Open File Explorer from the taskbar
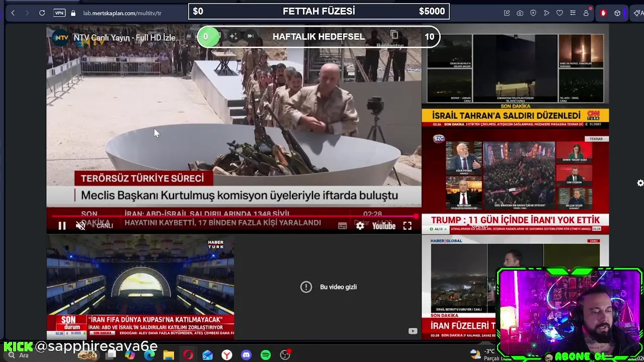644x362 pixels. 169,355
